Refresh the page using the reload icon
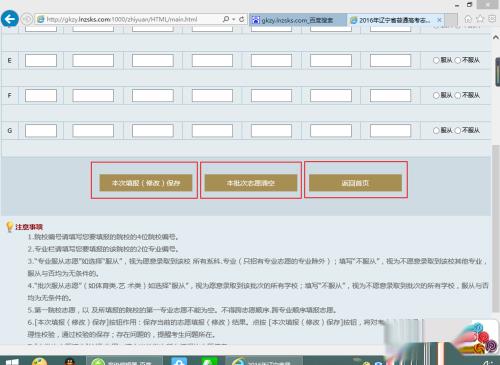This screenshot has width=500, height=365. (x=242, y=19)
